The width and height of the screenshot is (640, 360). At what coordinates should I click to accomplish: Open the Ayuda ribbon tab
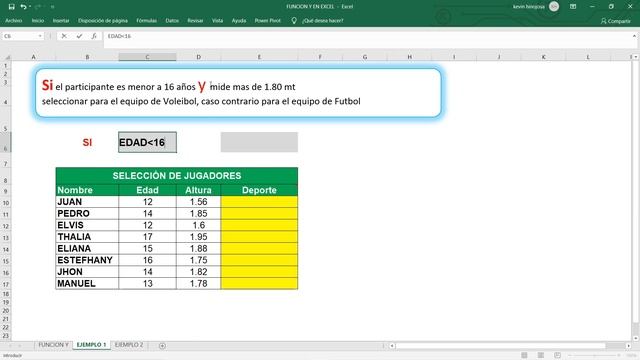[x=239, y=20]
